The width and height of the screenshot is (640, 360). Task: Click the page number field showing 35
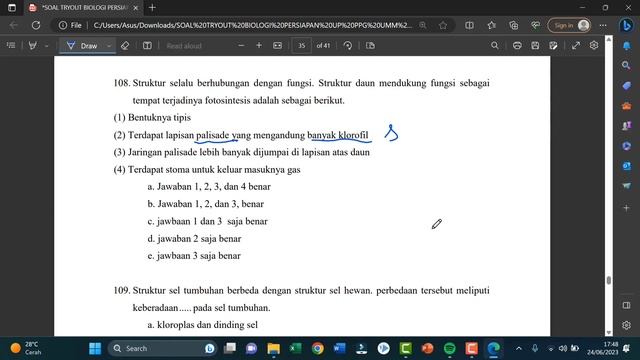(x=302, y=46)
